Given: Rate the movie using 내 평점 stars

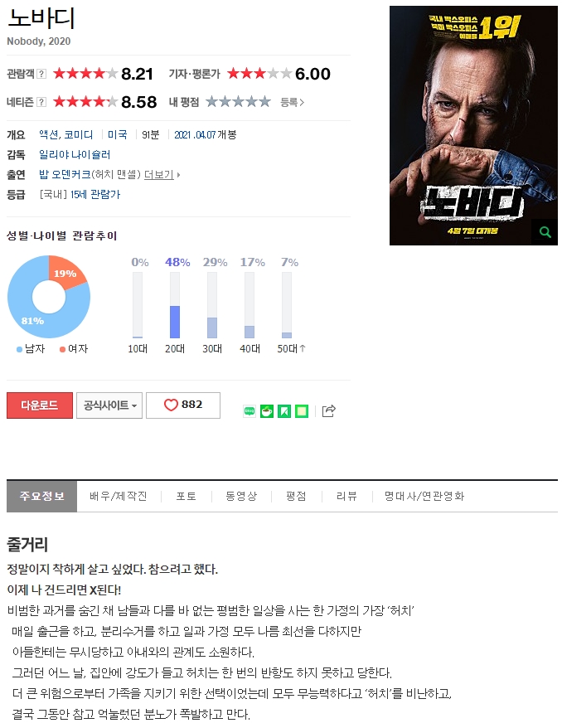Looking at the screenshot, I should 238,102.
